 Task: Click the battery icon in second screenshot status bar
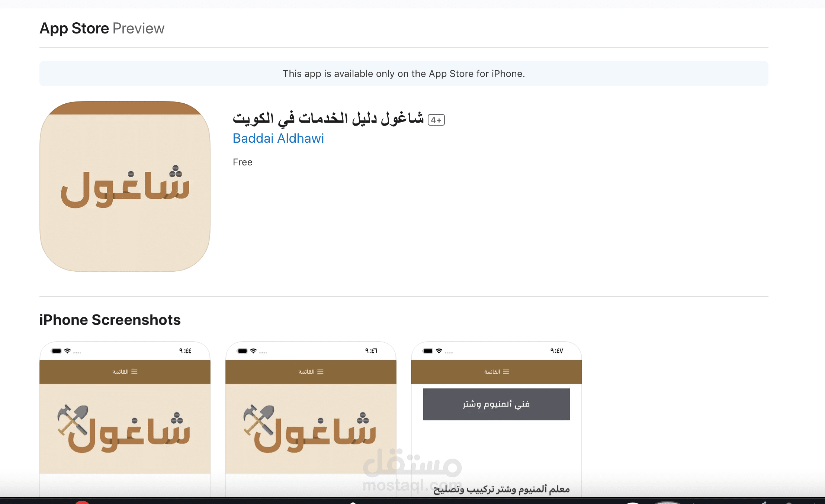point(242,351)
